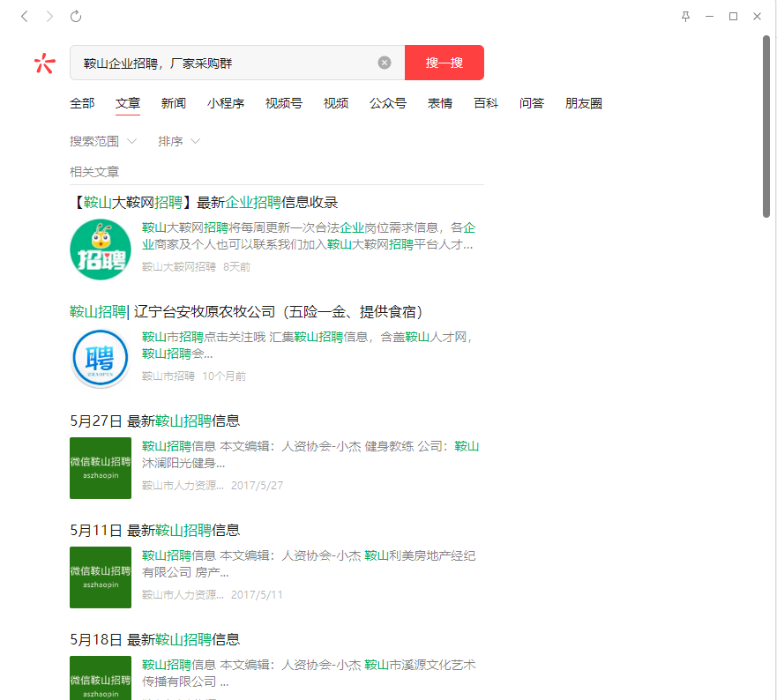The image size is (777, 700).
Task: Click the 10个月前 timestamp
Action: pos(225,376)
